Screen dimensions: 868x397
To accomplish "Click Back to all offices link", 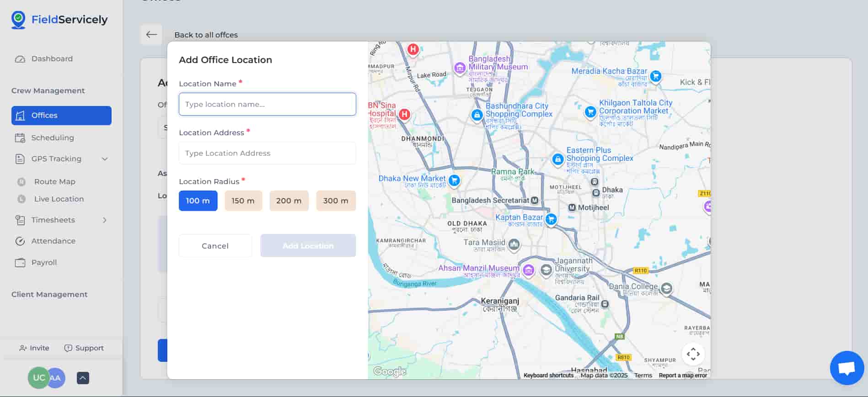I will pyautogui.click(x=206, y=35).
